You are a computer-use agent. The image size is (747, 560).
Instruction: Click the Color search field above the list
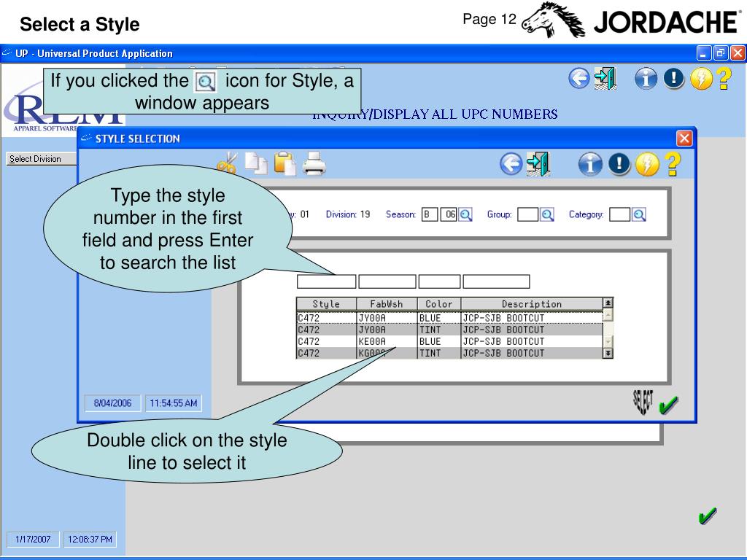pyautogui.click(x=440, y=281)
